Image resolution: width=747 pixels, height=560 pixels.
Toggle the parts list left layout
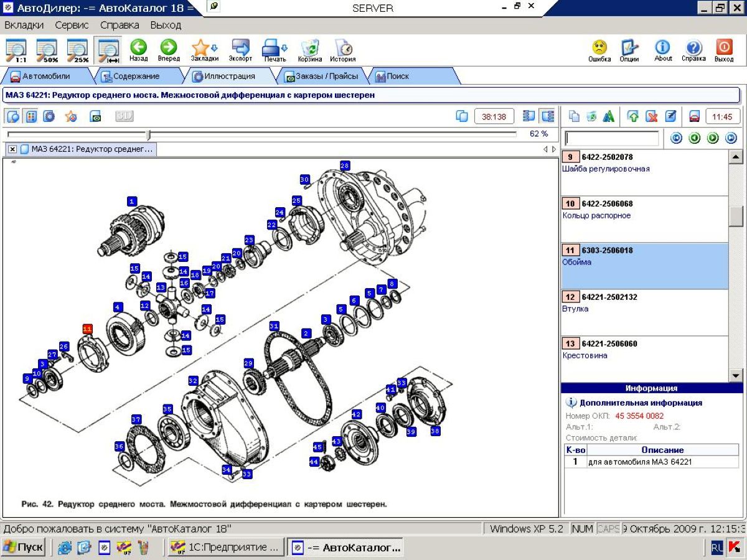pyautogui.click(x=529, y=116)
